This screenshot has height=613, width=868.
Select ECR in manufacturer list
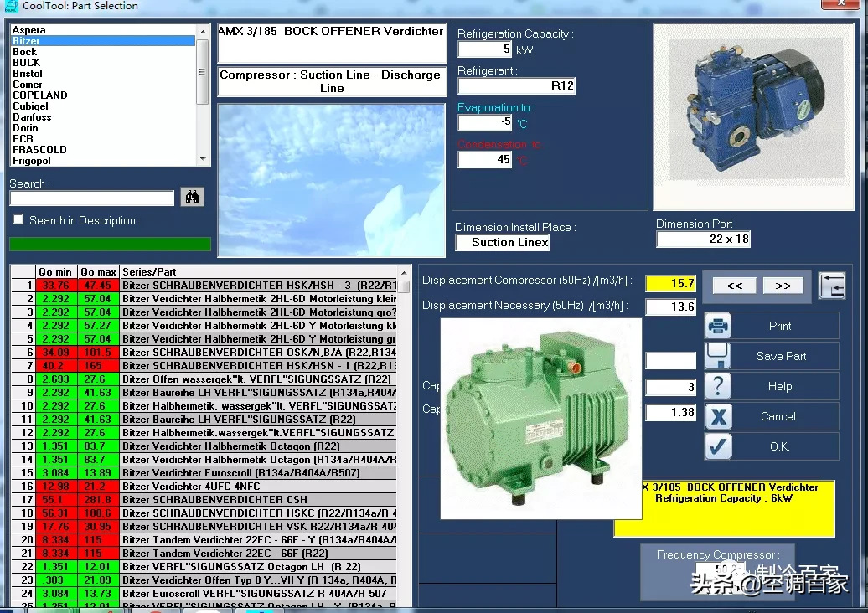click(x=102, y=139)
